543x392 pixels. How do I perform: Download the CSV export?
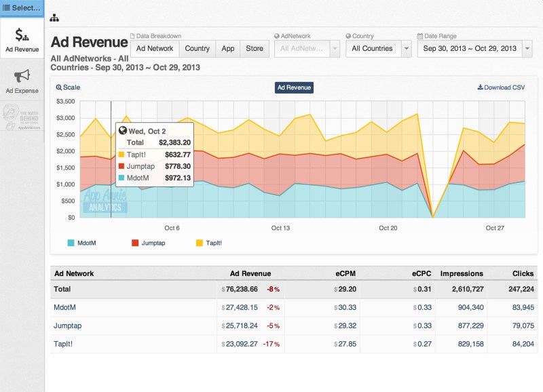pos(501,87)
